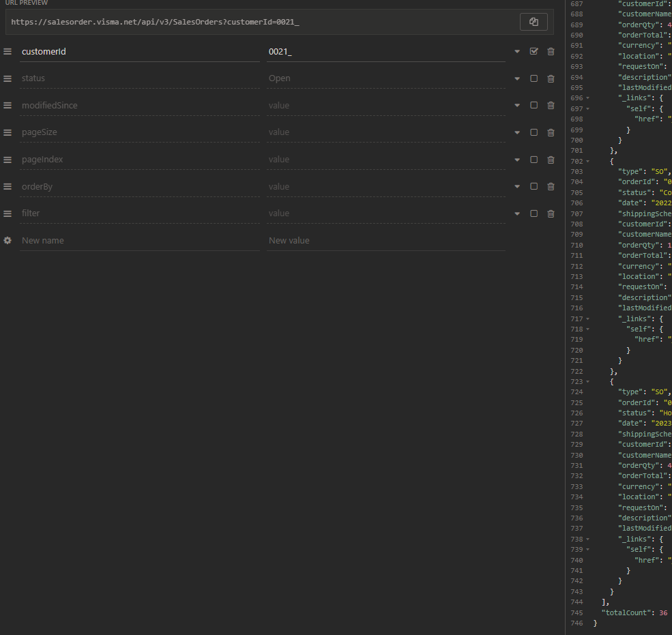Uncheck the customerId parameter checkbox

point(534,51)
